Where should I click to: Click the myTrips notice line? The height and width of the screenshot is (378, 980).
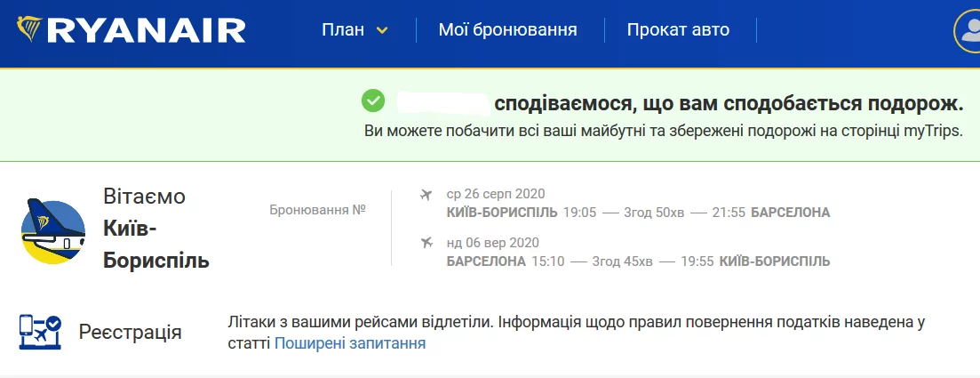[x=663, y=131]
